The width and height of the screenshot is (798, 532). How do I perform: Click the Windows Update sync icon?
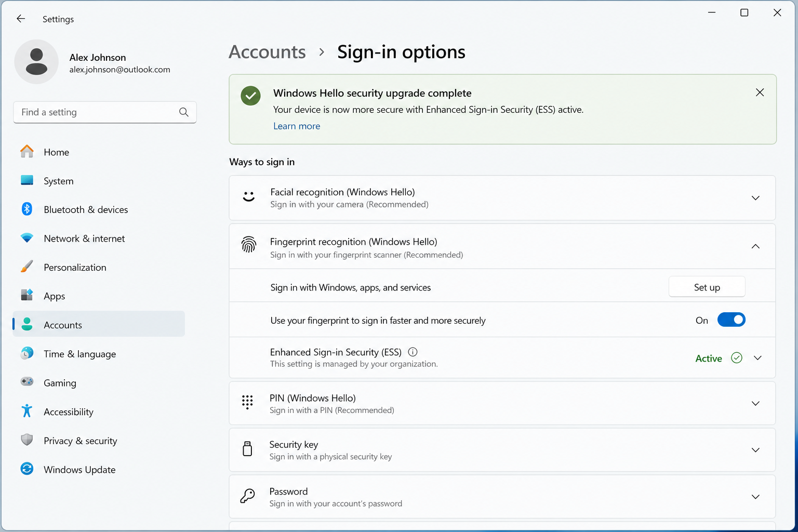27,469
